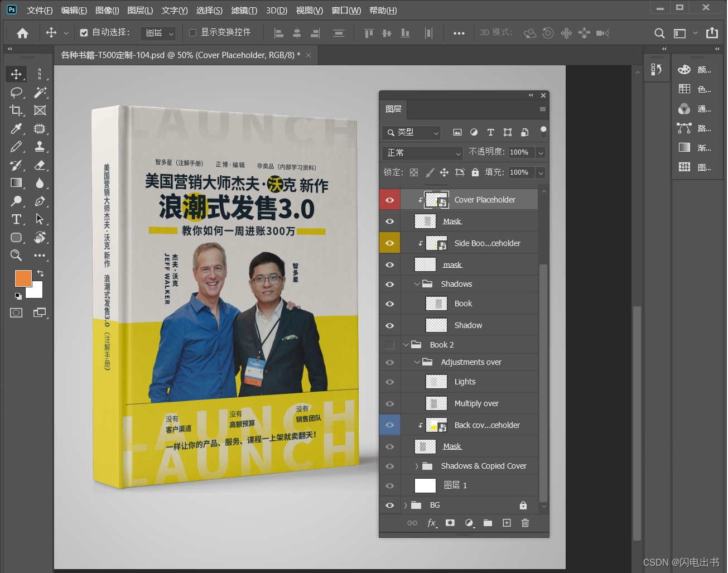Select the Hand tool
The image size is (728, 573).
[x=40, y=238]
